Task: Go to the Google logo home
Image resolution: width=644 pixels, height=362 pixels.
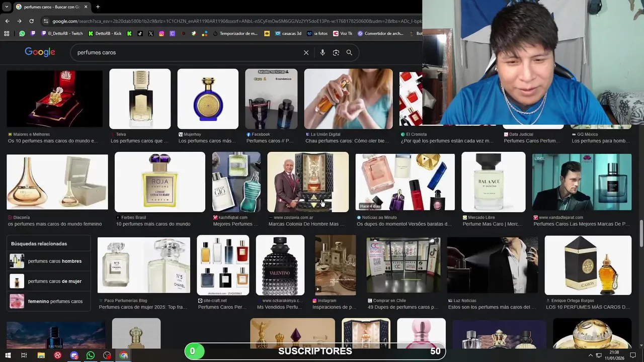Action: pos(40,52)
